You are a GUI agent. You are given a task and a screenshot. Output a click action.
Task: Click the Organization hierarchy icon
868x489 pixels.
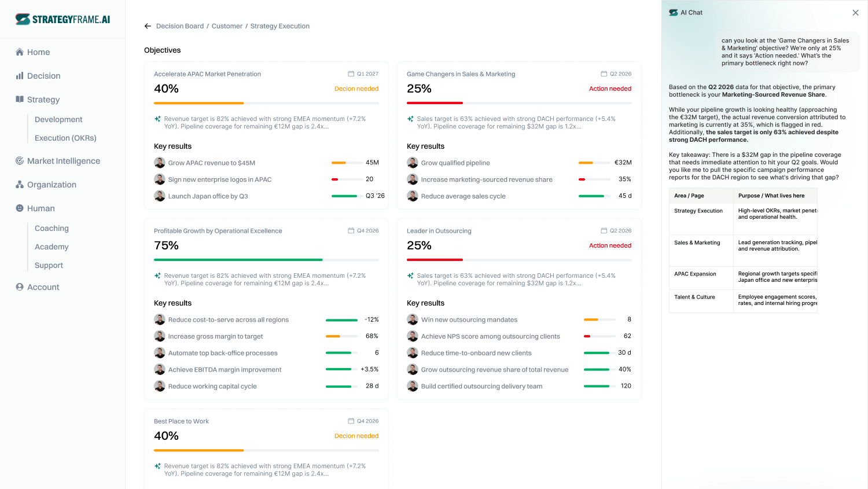pos(20,185)
